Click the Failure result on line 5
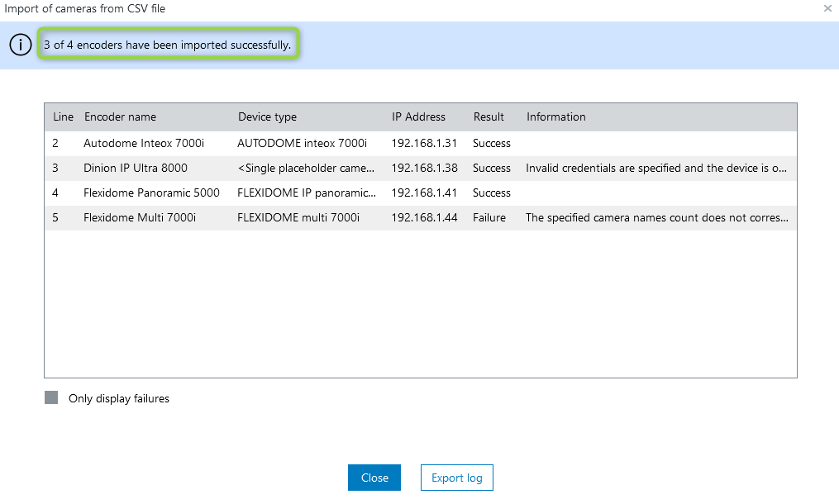This screenshot has width=839, height=504. [489, 217]
